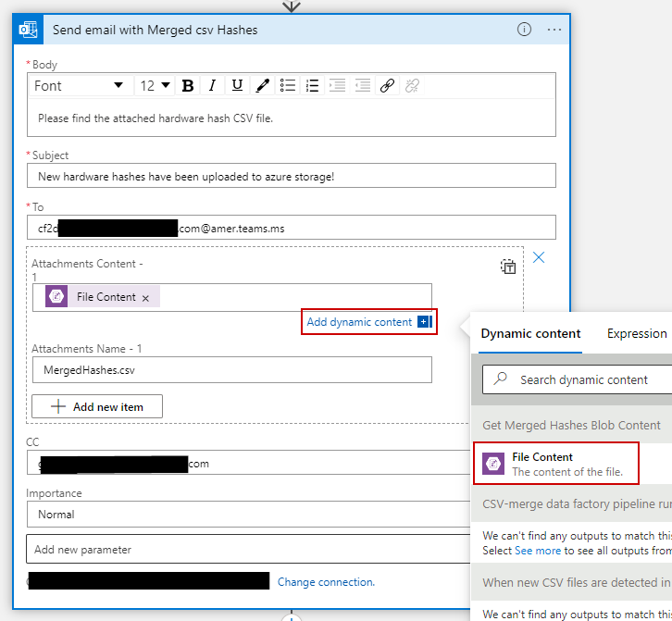This screenshot has height=621, width=672.
Task: Insert a bulleted list
Action: click(x=288, y=86)
